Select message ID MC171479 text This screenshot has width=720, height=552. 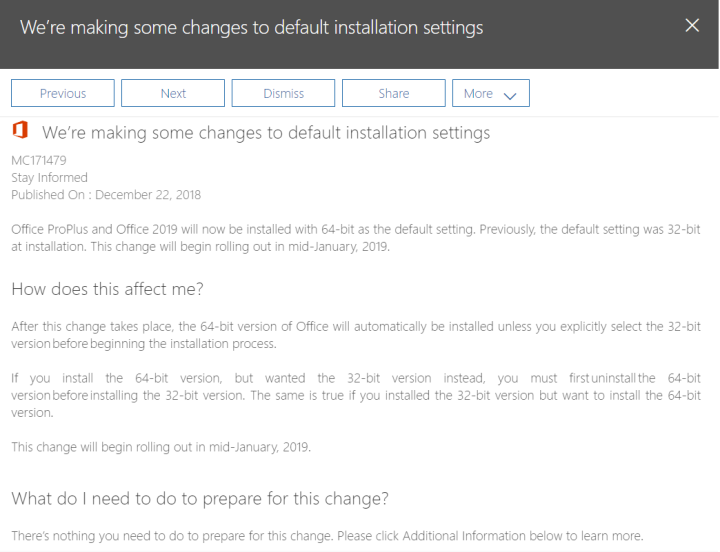click(39, 160)
